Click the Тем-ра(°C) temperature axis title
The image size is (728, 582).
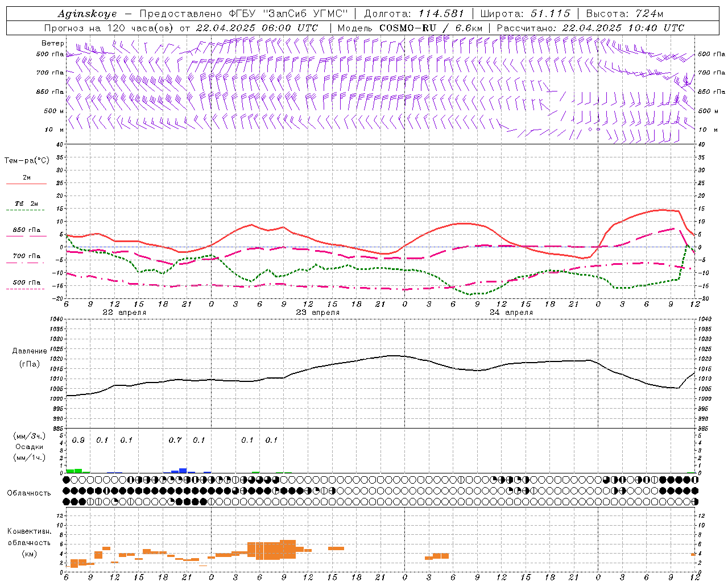coord(27,161)
